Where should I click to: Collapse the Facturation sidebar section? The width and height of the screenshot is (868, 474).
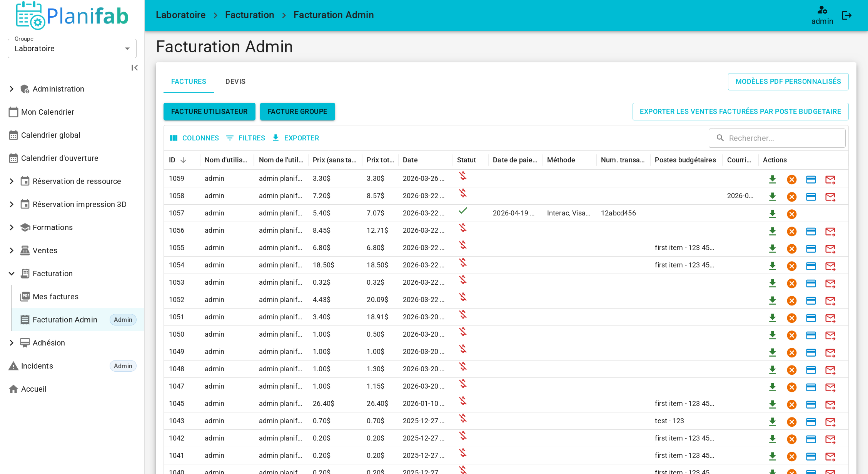12,274
